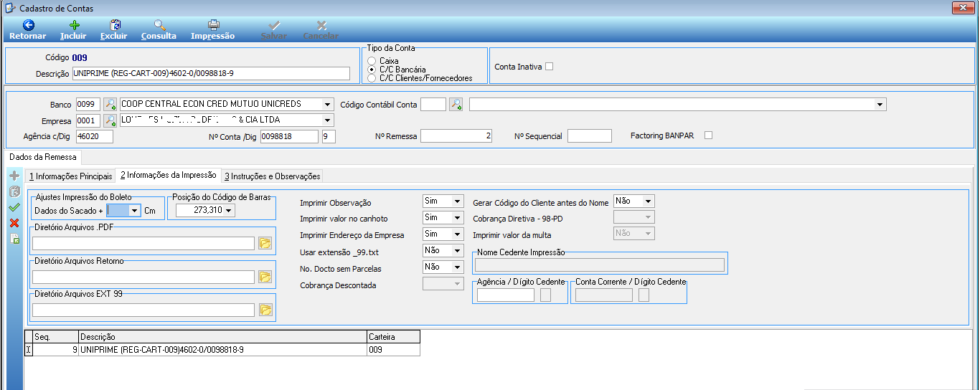Screen dimensions: 980x390
Task: Click the Retornar back arrow icon
Action: click(x=28, y=25)
